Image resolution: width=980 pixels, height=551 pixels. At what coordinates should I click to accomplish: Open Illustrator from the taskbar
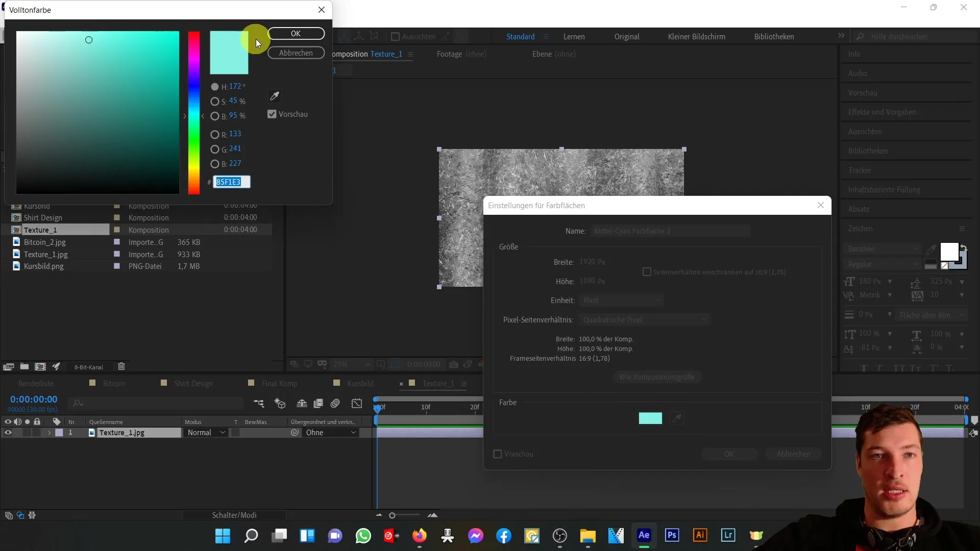(x=700, y=535)
